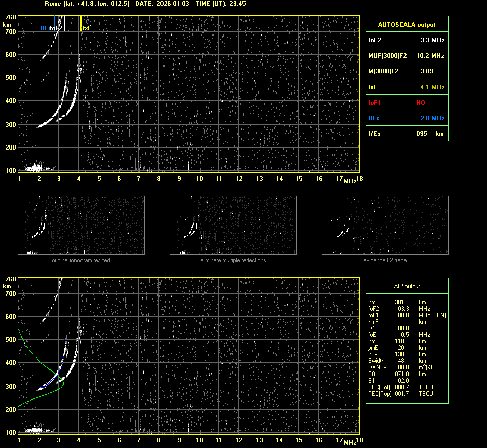This screenshot has width=487, height=448.
Task: Click the 'original ionogram resized' thumbnail
Action: 81,225
